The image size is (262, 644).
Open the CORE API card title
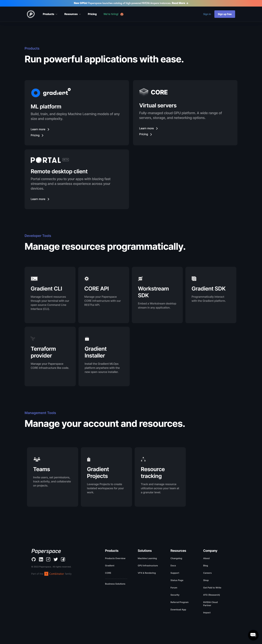pos(96,289)
